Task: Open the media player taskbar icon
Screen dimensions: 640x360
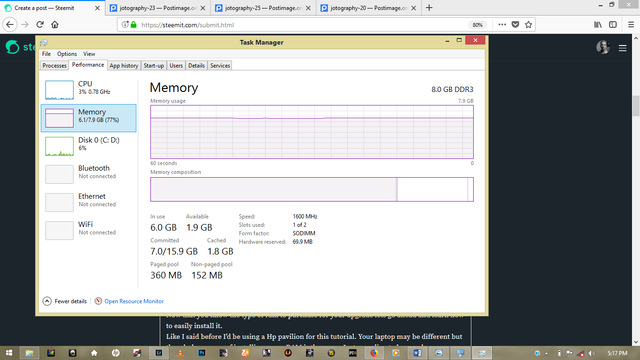Action: (396, 353)
